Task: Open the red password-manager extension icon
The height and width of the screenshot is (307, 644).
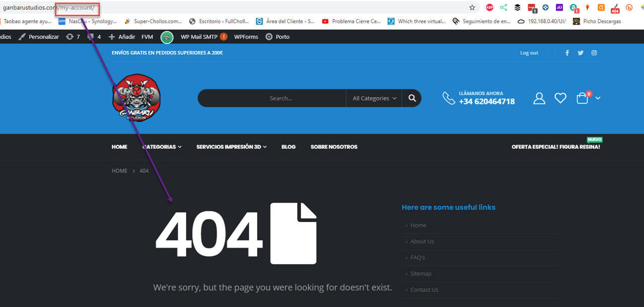Action: [x=532, y=8]
